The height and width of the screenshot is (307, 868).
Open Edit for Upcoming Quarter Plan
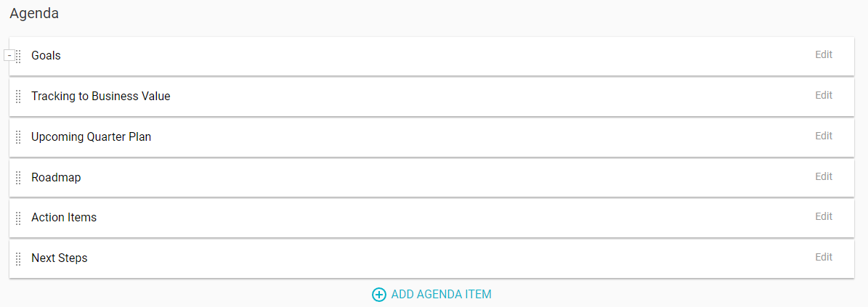pyautogui.click(x=823, y=136)
